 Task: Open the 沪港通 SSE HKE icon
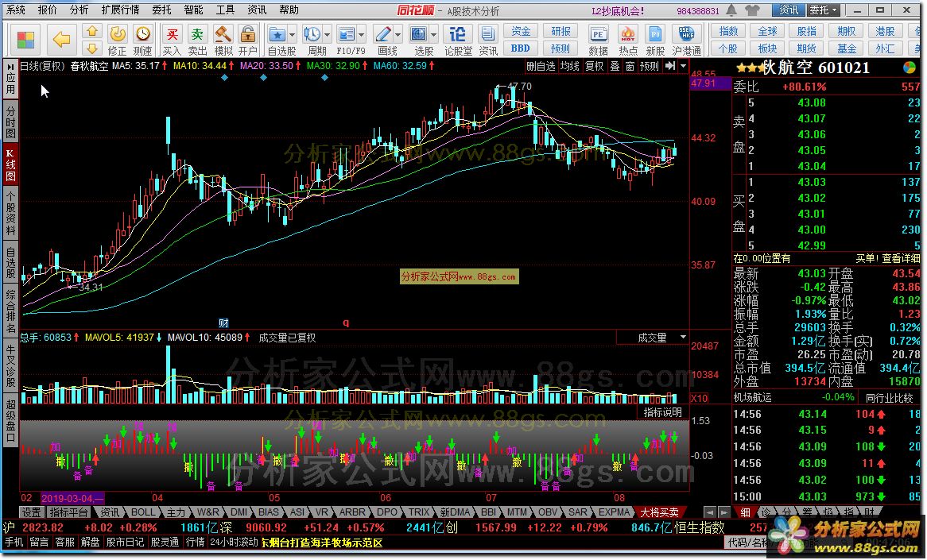click(x=686, y=35)
